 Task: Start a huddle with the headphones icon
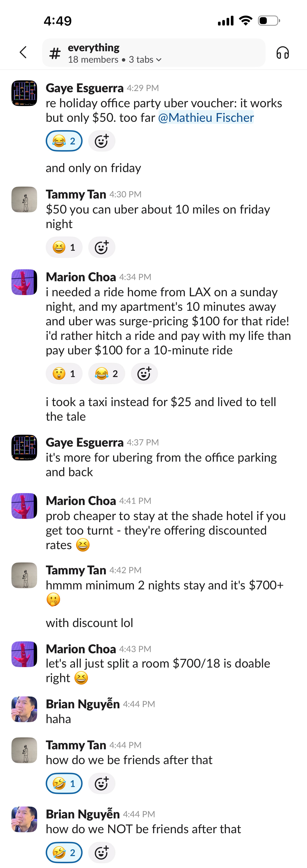point(282,53)
